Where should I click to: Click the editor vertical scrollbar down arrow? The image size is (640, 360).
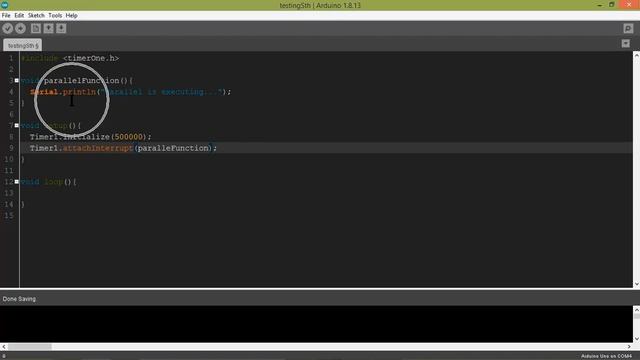[x=636, y=284]
